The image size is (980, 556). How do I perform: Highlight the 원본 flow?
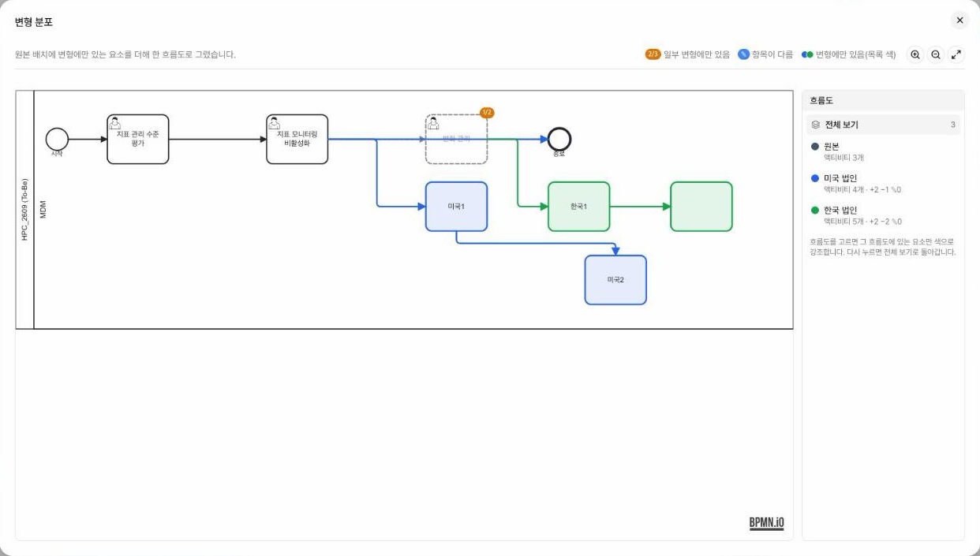[883, 151]
